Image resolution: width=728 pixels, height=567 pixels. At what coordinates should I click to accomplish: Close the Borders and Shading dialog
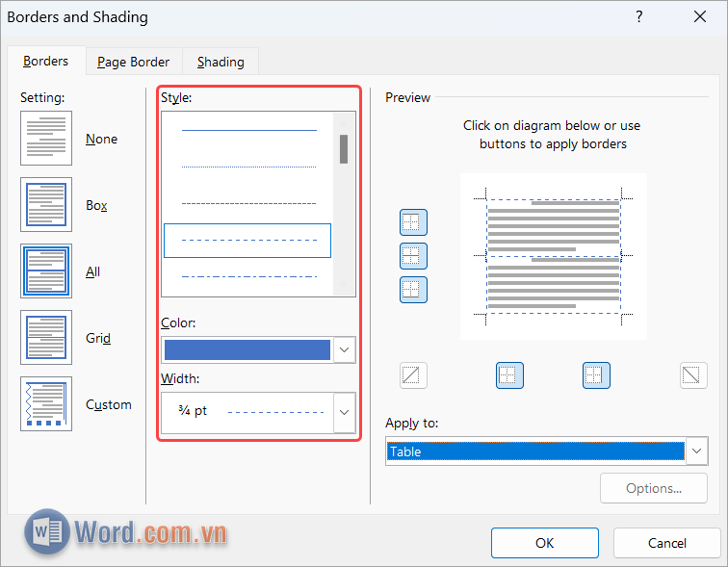(x=700, y=16)
